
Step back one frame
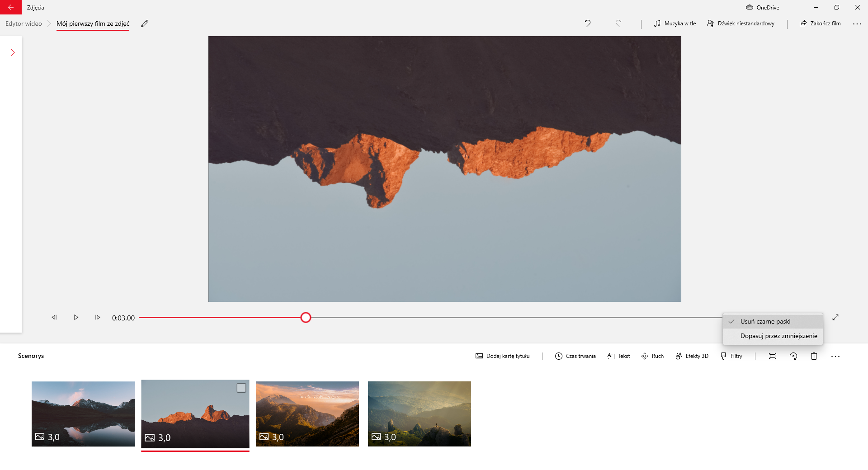[54, 317]
